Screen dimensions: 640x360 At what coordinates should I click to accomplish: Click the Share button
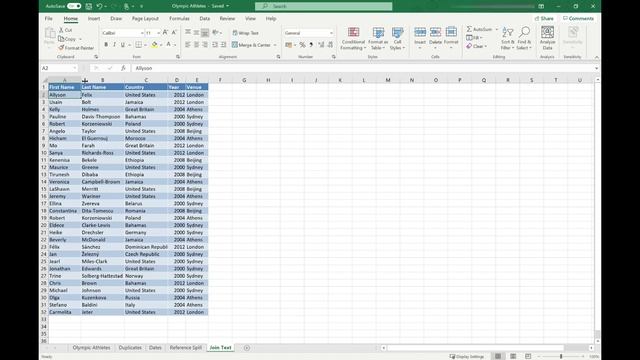coord(544,18)
